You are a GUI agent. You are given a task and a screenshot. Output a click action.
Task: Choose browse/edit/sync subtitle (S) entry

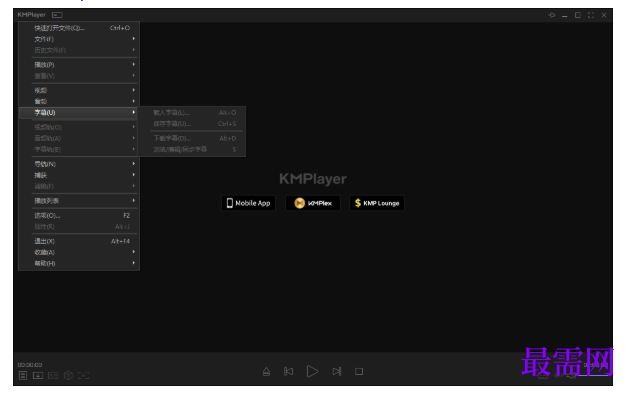tap(193, 149)
